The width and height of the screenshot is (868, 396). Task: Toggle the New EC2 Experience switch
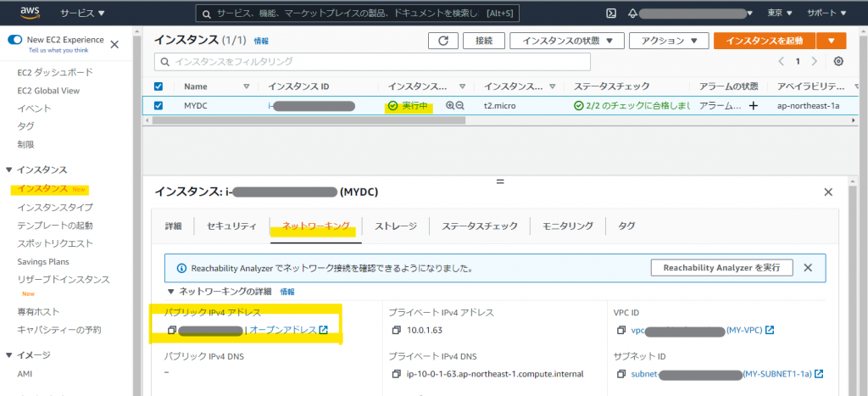[15, 40]
